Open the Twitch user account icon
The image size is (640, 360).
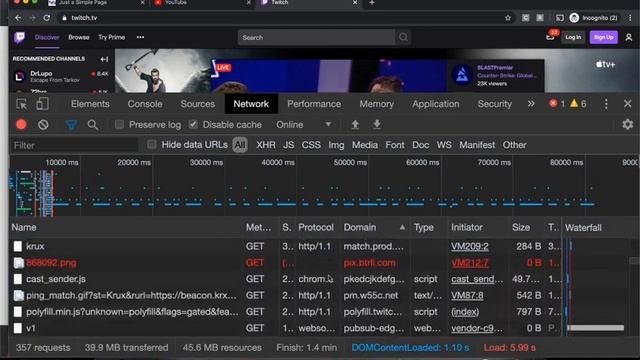point(629,37)
